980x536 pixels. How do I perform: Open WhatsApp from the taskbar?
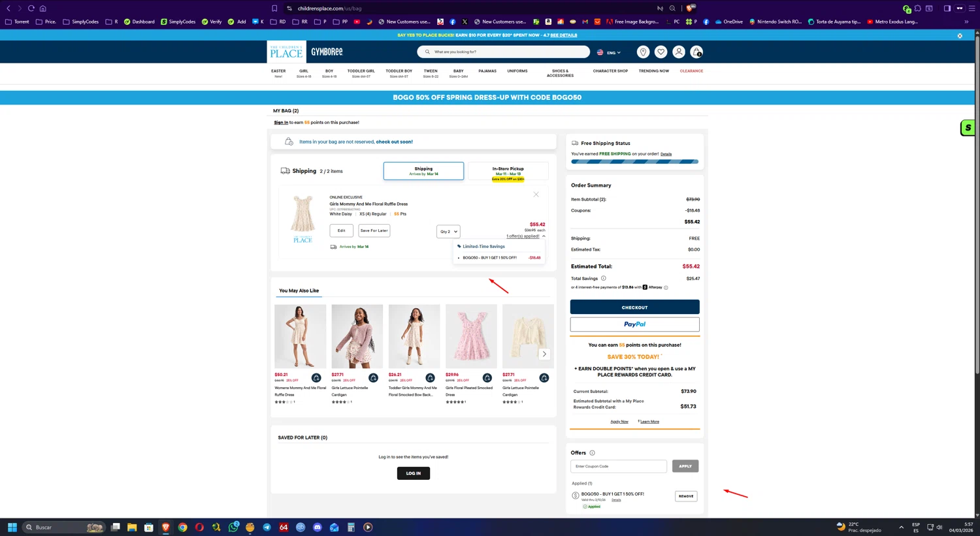tap(233, 528)
